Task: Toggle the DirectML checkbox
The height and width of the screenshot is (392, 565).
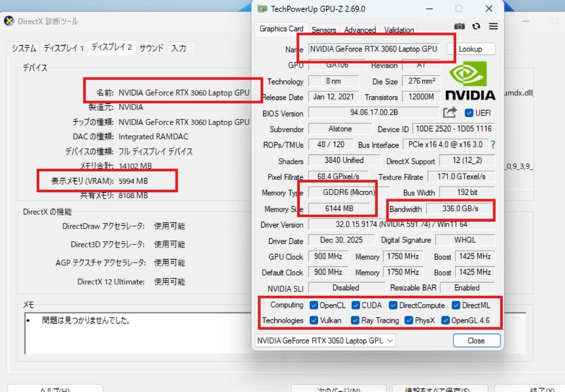Action: point(456,305)
